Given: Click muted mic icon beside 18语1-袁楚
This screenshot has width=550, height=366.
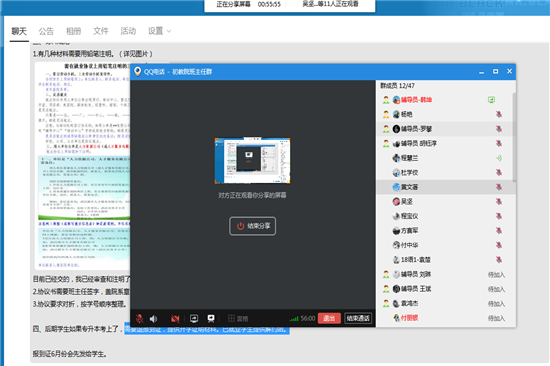Looking at the screenshot, I should [499, 260].
